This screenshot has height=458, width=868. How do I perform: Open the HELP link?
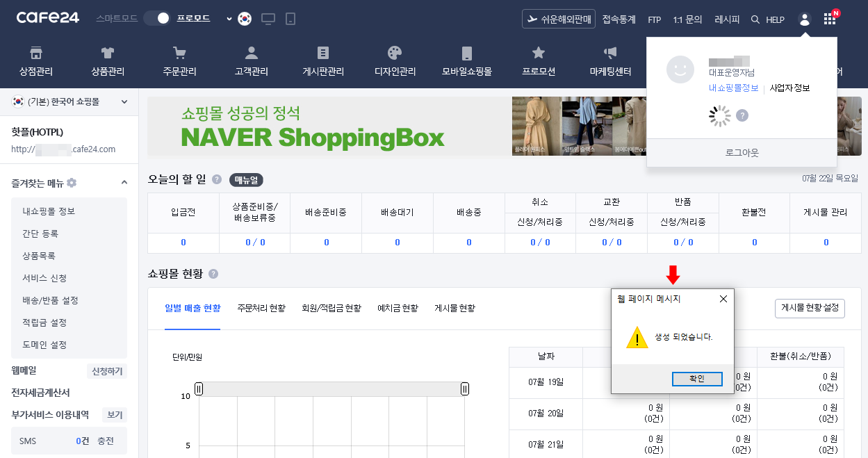tap(775, 20)
